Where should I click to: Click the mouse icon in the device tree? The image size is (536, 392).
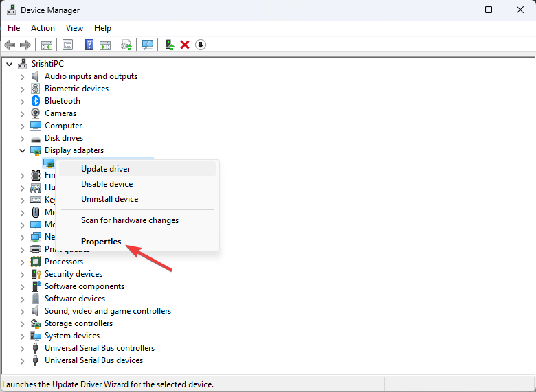pos(36,212)
